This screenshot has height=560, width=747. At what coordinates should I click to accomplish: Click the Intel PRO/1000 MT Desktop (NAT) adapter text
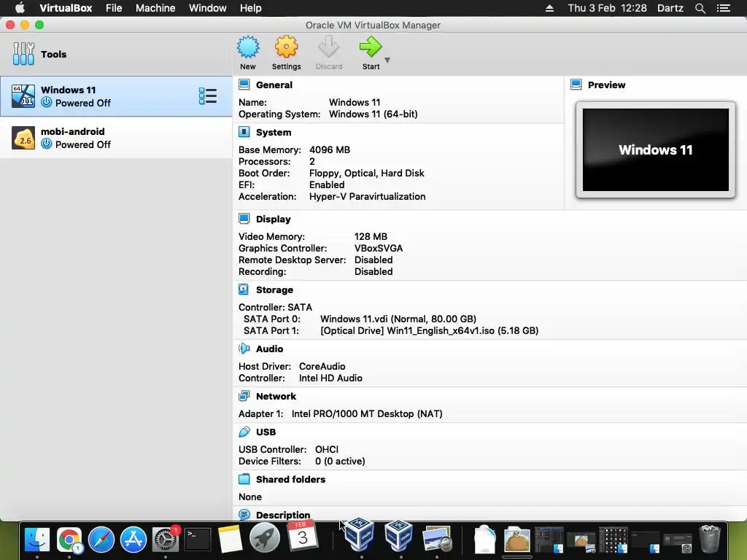point(367,414)
